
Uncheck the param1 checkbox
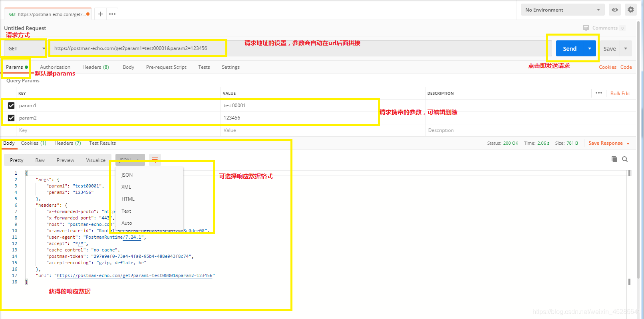[x=11, y=106]
